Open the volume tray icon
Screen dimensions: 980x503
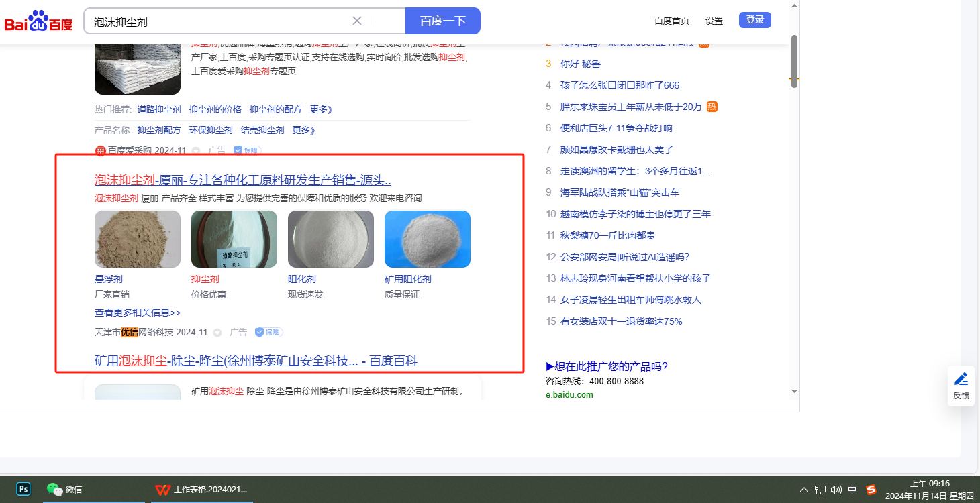[836, 490]
